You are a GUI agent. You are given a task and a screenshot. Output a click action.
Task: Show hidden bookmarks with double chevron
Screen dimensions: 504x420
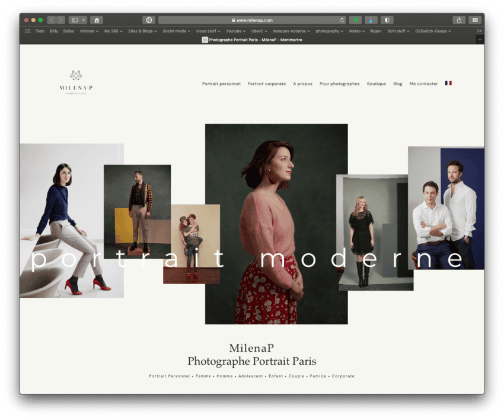pos(479,31)
